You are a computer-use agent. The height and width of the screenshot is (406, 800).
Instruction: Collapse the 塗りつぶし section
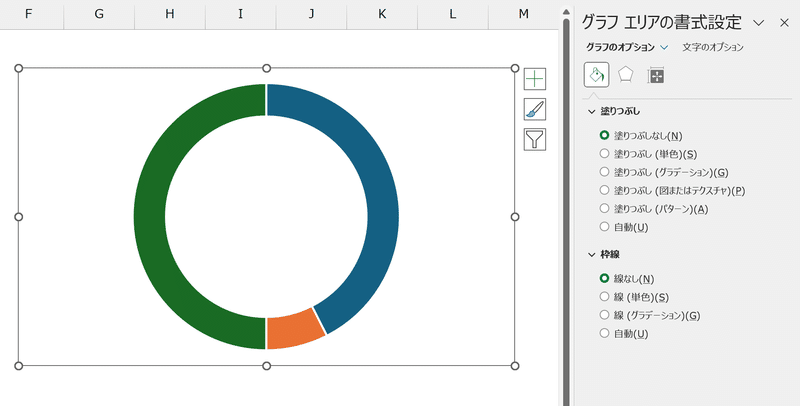592,111
